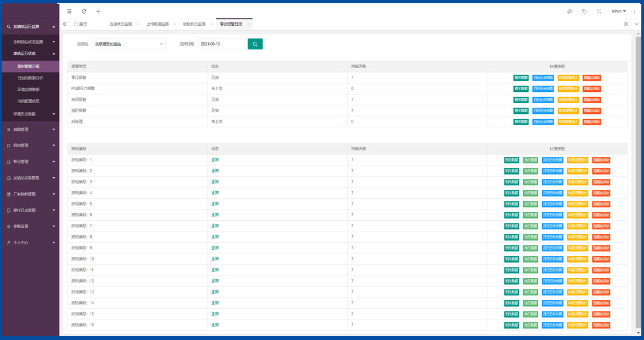The image size is (644, 340).
Task: Open the admin user dropdown
Action: (619, 11)
